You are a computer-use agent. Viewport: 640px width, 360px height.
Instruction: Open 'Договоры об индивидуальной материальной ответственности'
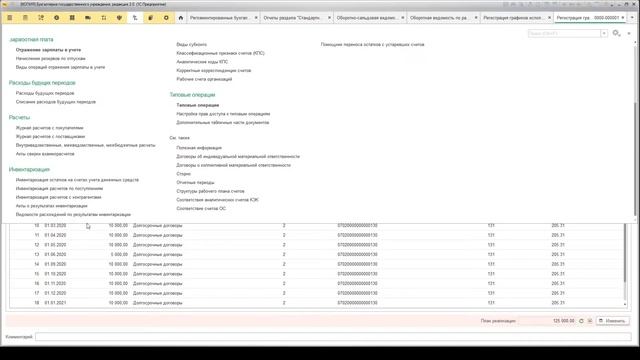[x=238, y=156]
